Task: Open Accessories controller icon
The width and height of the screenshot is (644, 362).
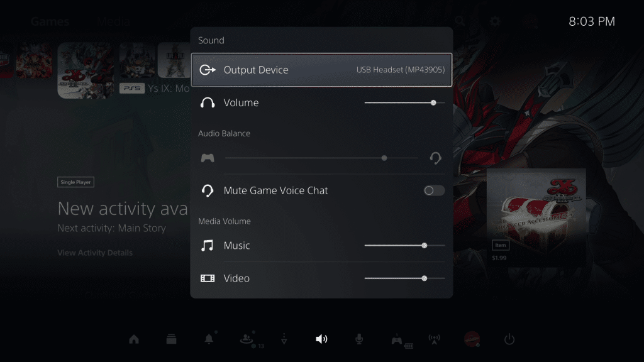Action: coord(397,340)
